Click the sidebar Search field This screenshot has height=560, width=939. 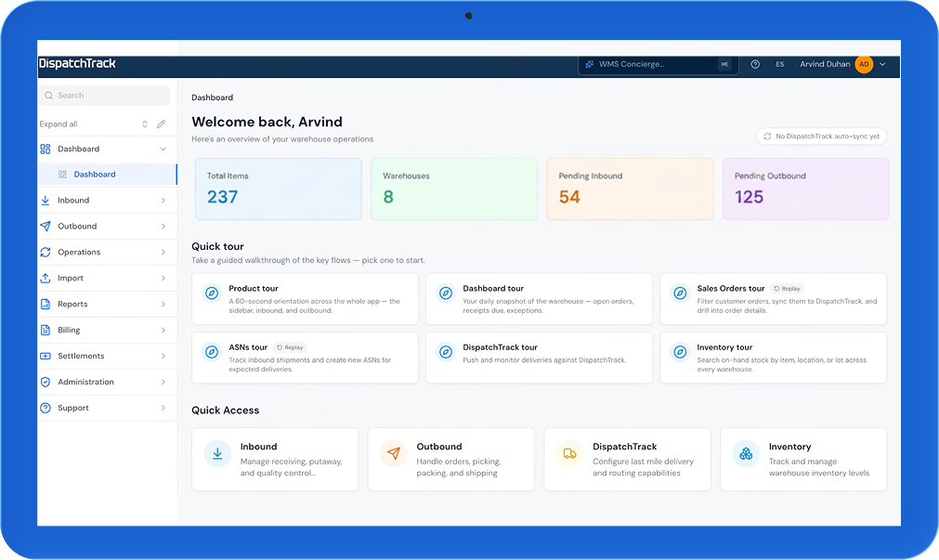click(x=105, y=96)
